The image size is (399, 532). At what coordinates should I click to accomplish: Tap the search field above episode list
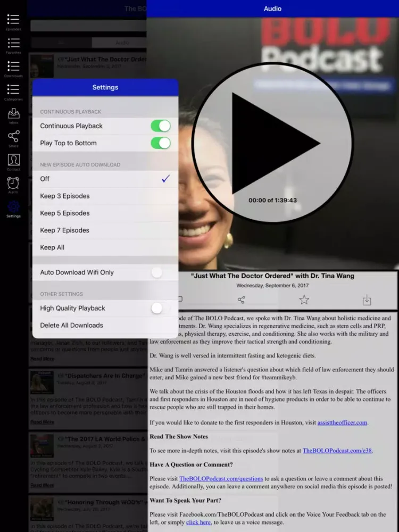[88, 26]
